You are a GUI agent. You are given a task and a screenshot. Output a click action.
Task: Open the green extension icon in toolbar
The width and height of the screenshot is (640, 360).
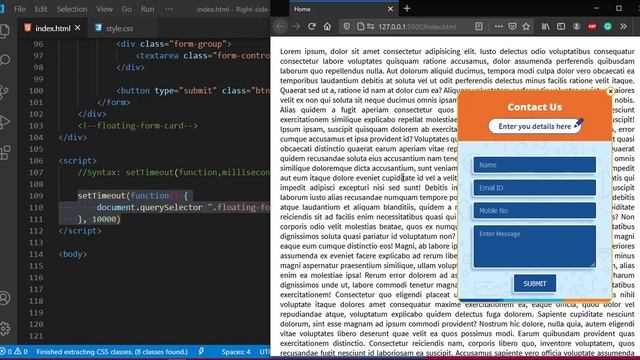pyautogui.click(x=608, y=27)
